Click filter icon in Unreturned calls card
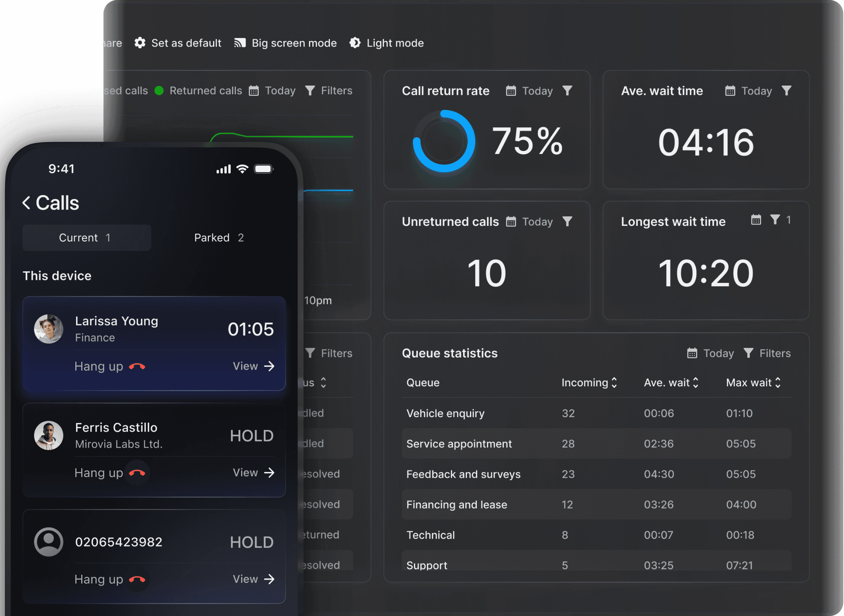The height and width of the screenshot is (616, 844). click(x=567, y=221)
